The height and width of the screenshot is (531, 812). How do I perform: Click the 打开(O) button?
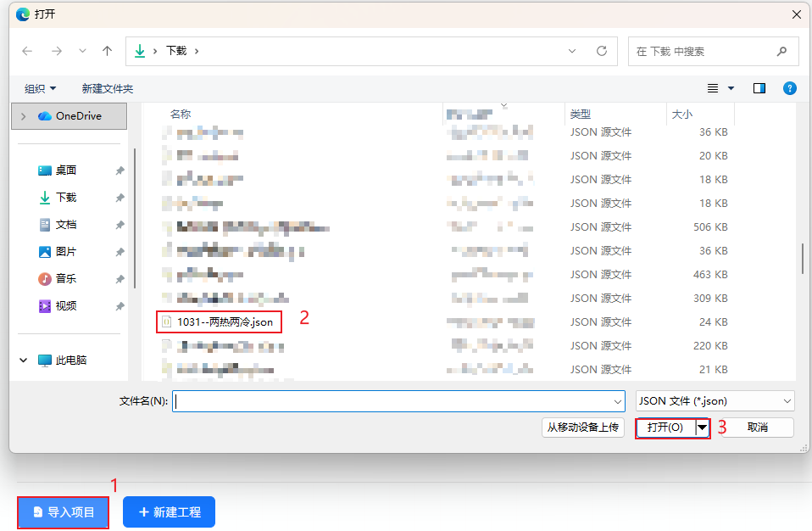coord(665,428)
